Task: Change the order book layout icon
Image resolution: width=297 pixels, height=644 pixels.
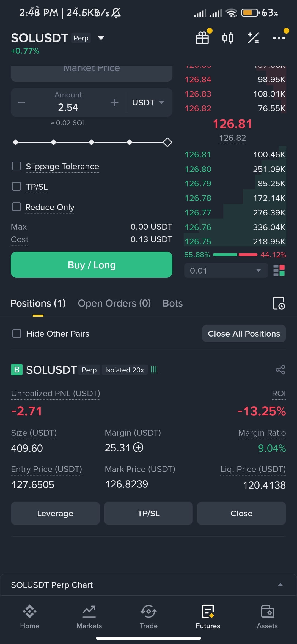Action: pyautogui.click(x=279, y=271)
